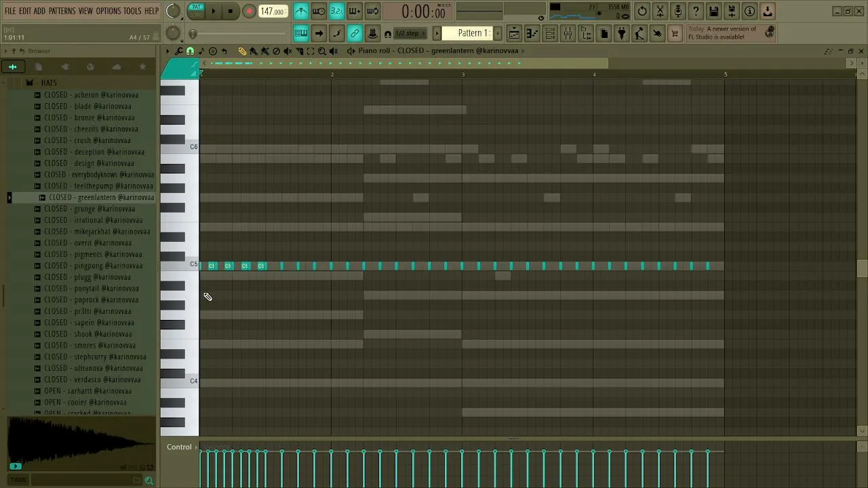Click the Play button
Viewport: 868px width, 488px height.
[213, 11]
